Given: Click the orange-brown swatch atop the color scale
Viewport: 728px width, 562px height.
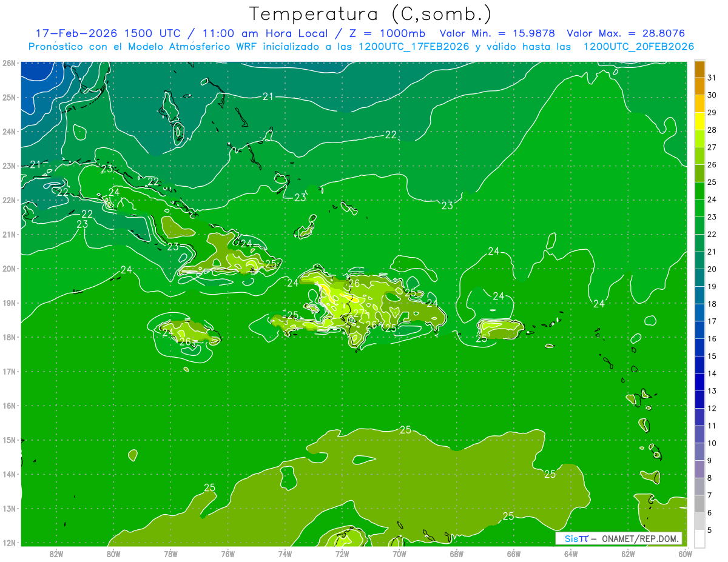Looking at the screenshot, I should tap(699, 69).
